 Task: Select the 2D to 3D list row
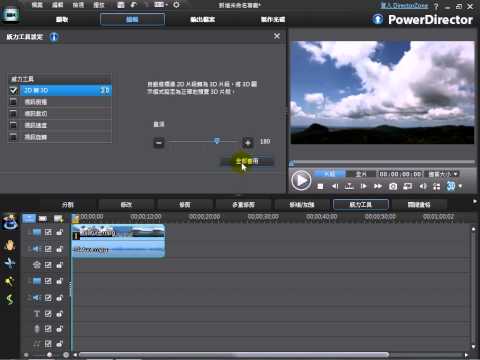[66, 90]
